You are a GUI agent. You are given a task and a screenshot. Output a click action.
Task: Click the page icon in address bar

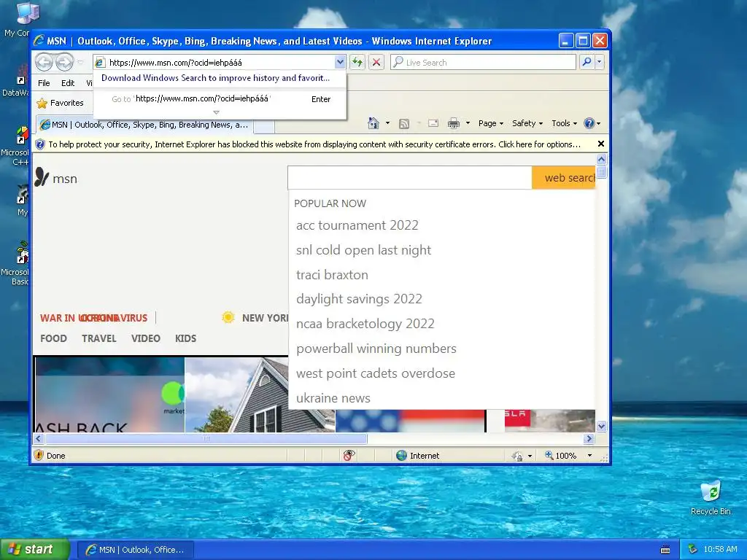tap(100, 63)
